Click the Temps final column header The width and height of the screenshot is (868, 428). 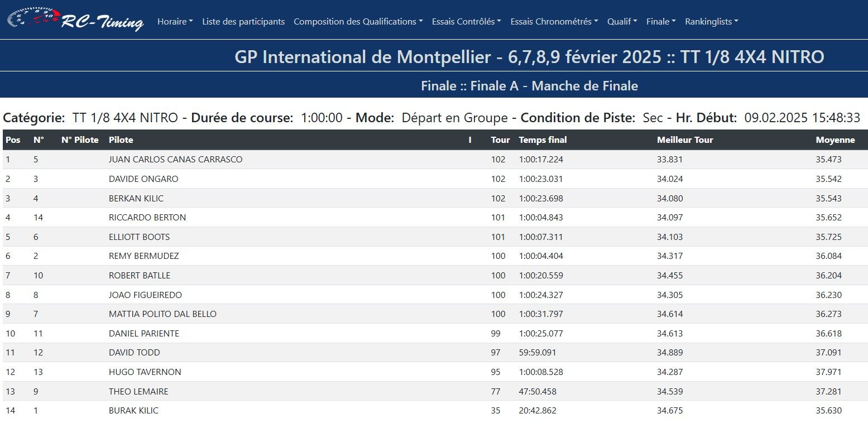coord(543,140)
